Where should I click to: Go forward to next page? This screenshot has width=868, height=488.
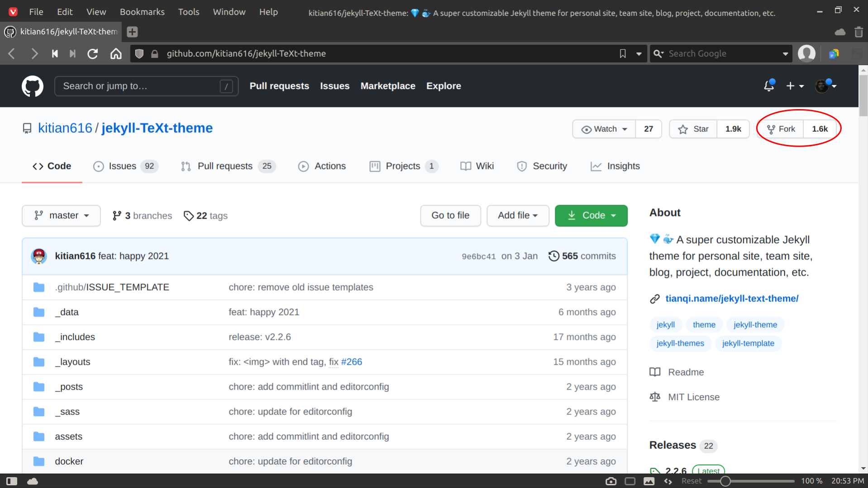click(x=34, y=54)
